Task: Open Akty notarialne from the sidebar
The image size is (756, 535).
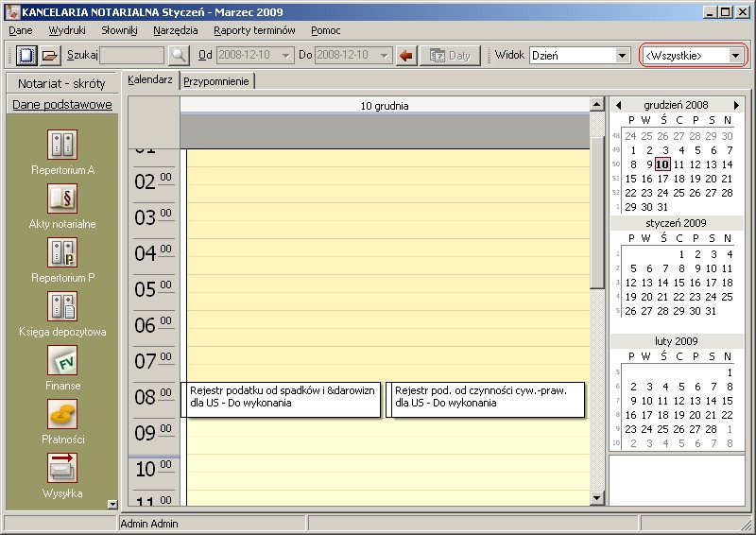Action: (x=62, y=199)
